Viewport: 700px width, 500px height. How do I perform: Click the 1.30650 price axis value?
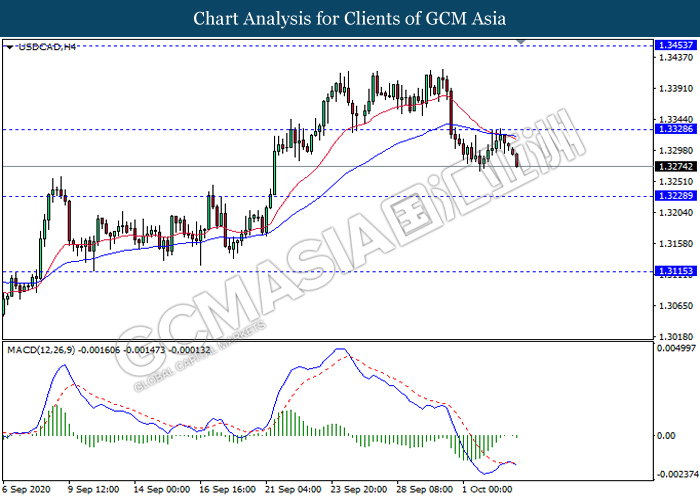[676, 306]
